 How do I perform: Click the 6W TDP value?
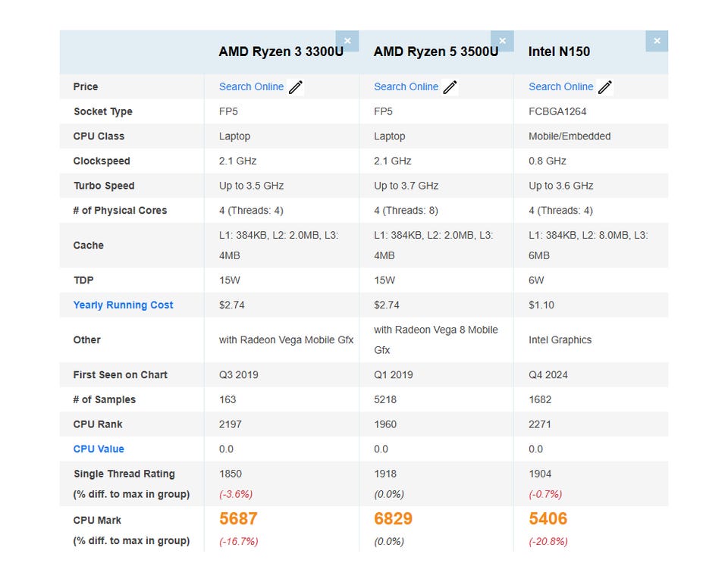536,280
